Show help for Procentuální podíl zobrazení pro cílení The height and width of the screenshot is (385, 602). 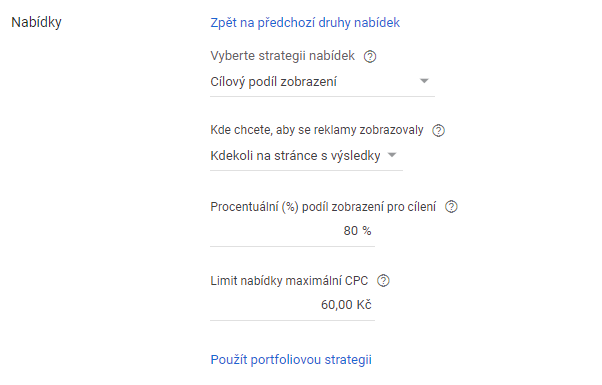click(451, 207)
